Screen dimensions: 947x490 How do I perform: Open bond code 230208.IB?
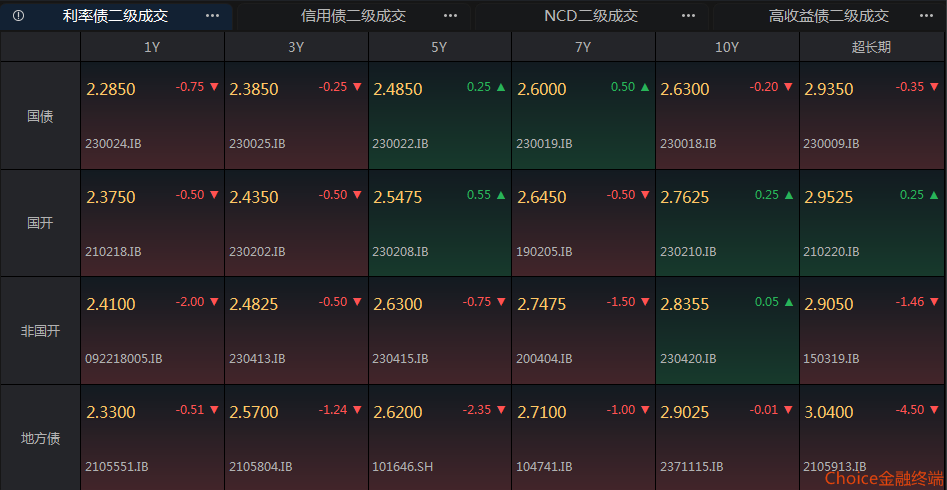[x=400, y=251]
